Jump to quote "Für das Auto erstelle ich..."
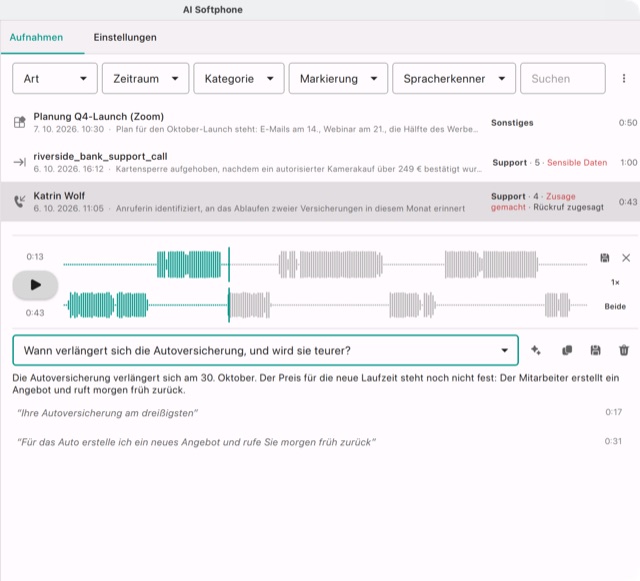 [x=196, y=442]
